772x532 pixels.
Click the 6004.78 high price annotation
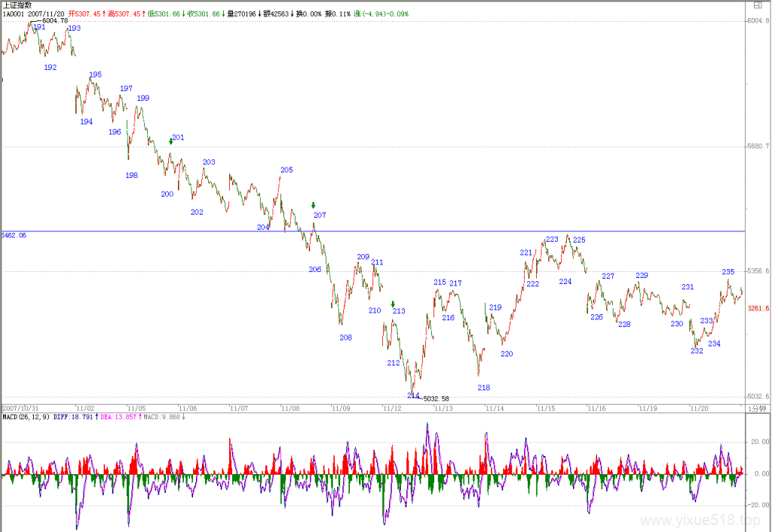pyautogui.click(x=55, y=20)
